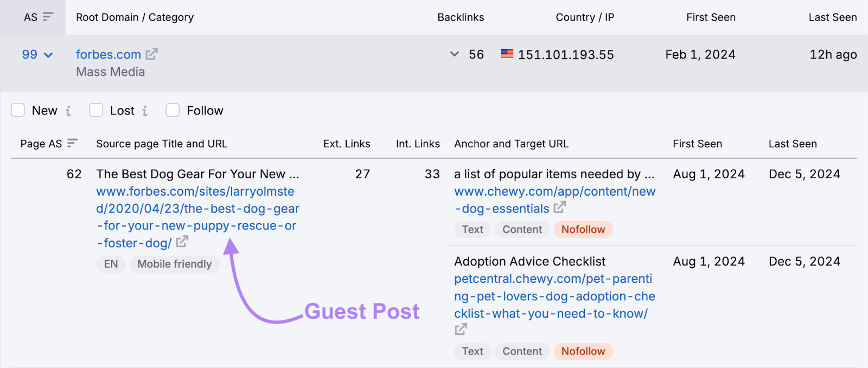The height and width of the screenshot is (368, 868).
Task: Click the Mobile friendly tag
Action: [174, 264]
